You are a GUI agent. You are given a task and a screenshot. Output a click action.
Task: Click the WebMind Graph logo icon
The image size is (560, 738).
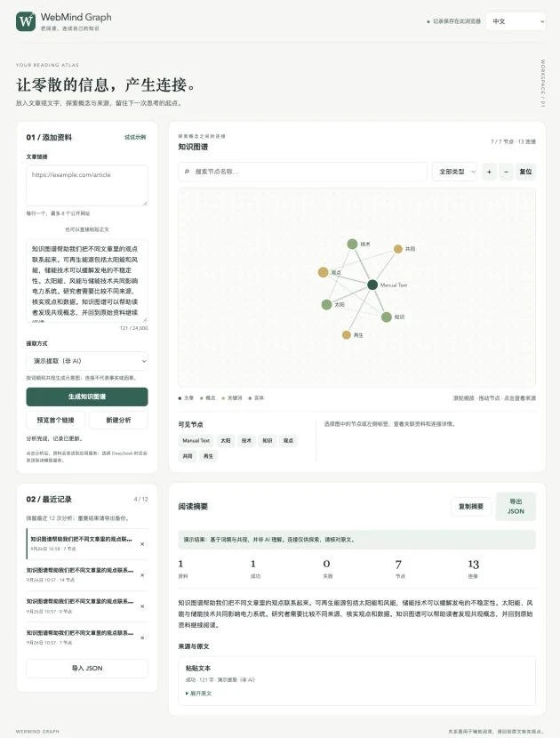(26, 21)
